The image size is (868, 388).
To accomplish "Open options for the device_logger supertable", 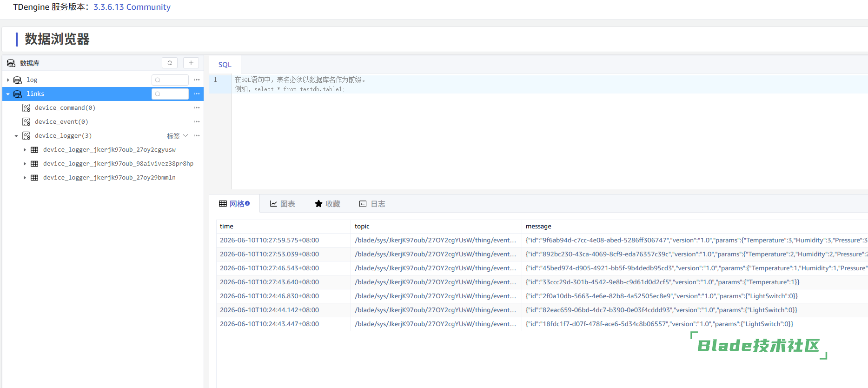I will [x=197, y=136].
